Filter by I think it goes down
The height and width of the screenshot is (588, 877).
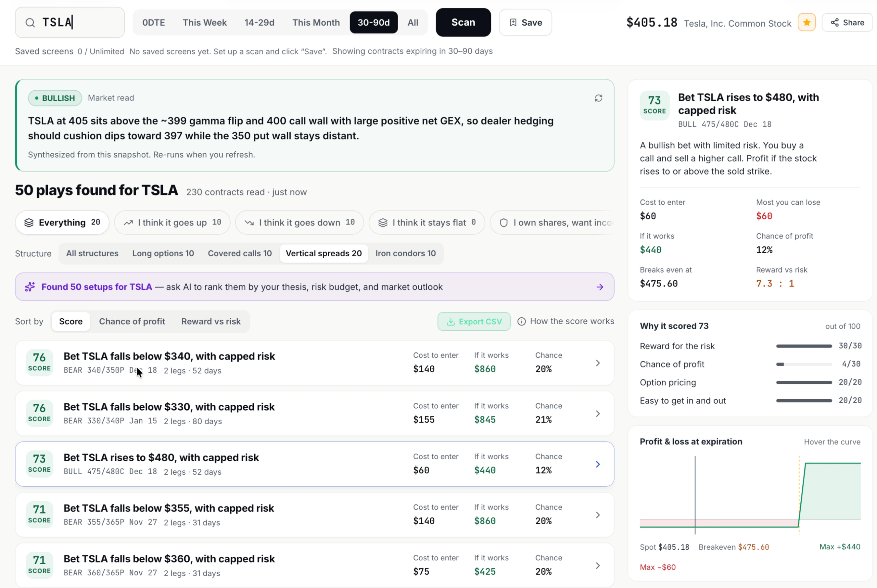tap(299, 223)
